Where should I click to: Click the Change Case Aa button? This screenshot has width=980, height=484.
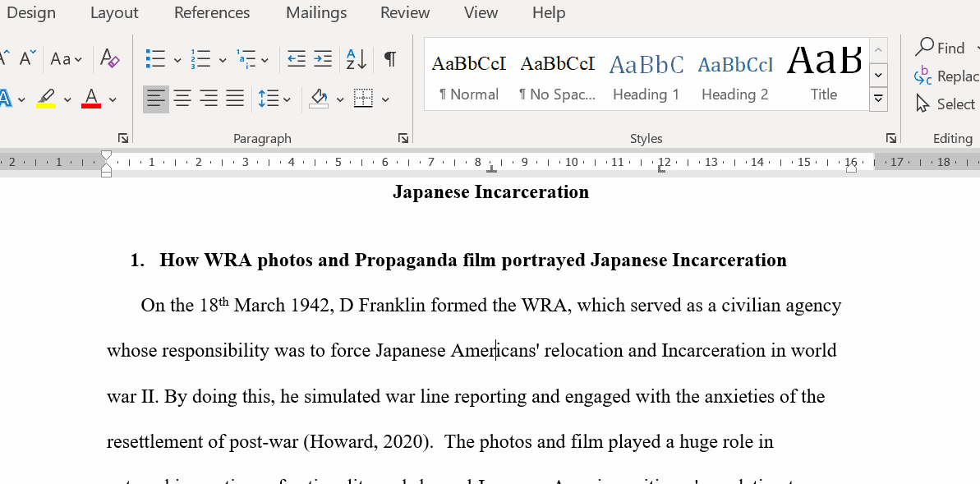[61, 59]
